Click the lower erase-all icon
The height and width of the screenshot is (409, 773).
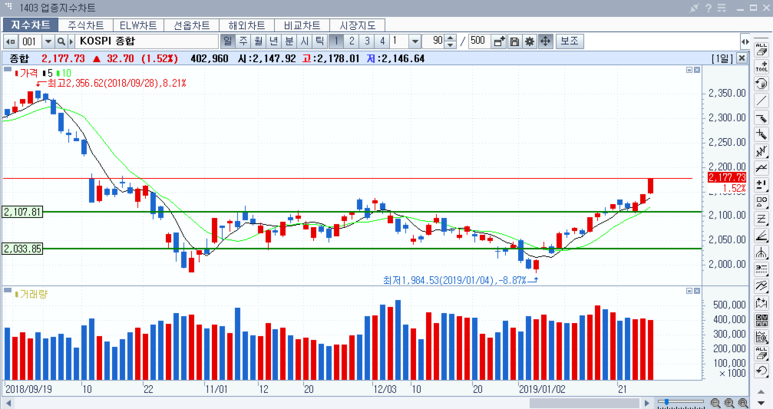[762, 353]
